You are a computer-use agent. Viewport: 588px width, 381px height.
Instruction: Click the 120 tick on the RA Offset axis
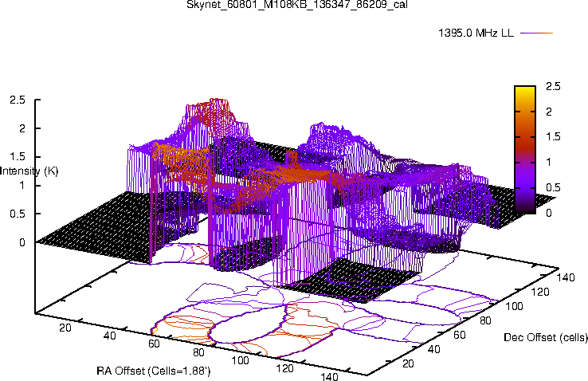[x=284, y=368]
